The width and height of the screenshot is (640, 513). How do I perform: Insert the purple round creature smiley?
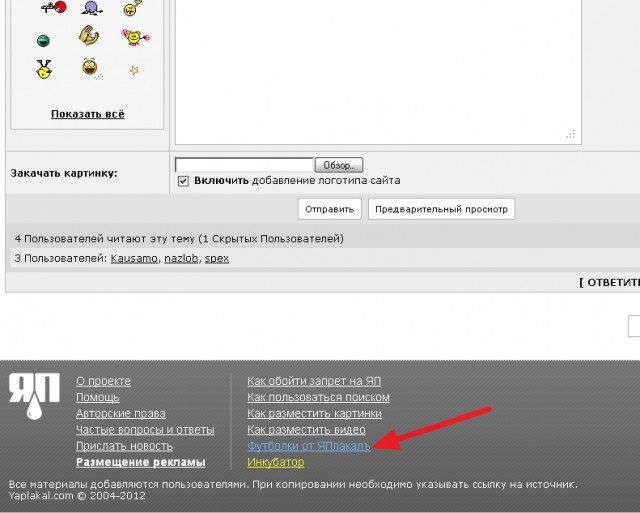coord(91,8)
